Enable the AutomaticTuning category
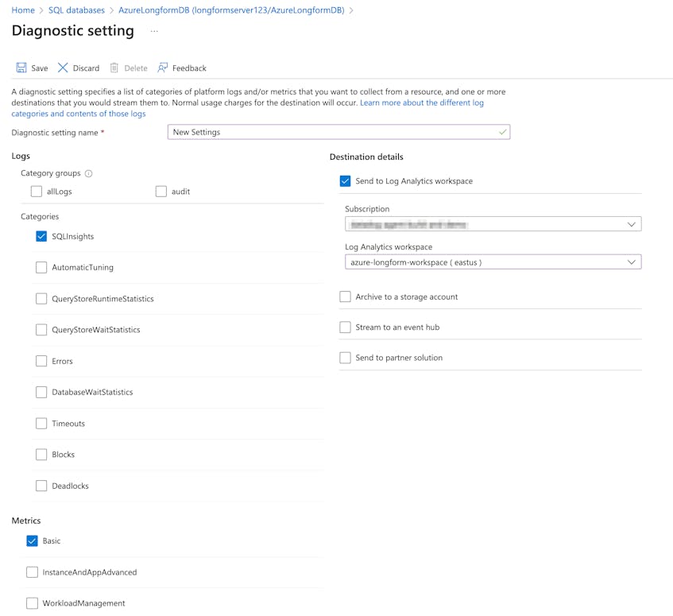This screenshot has height=616, width=673. tap(41, 267)
